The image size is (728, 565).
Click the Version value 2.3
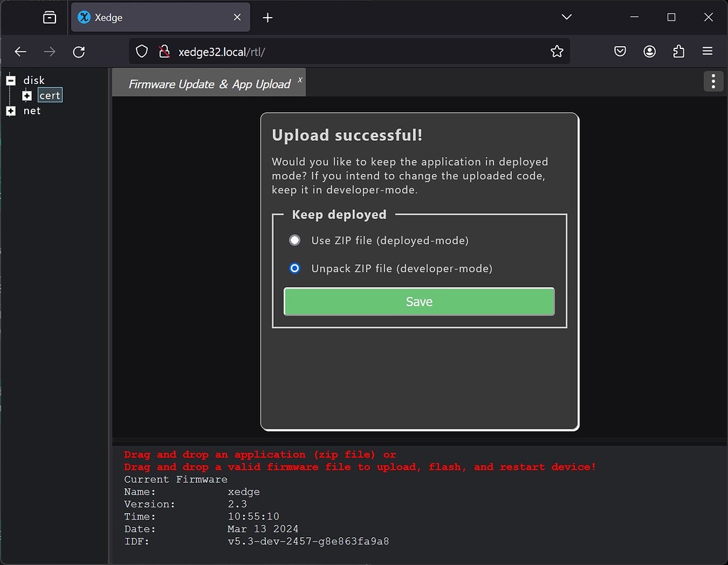pos(237,504)
